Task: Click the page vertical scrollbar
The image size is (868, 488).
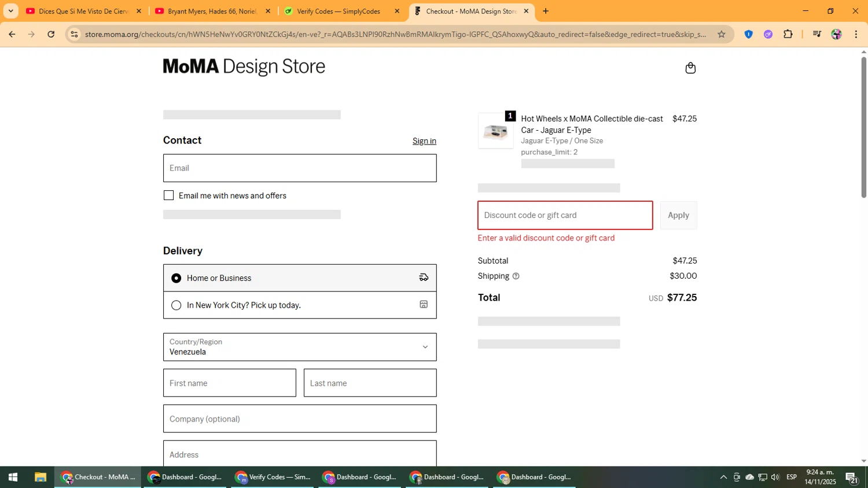Action: (863, 127)
